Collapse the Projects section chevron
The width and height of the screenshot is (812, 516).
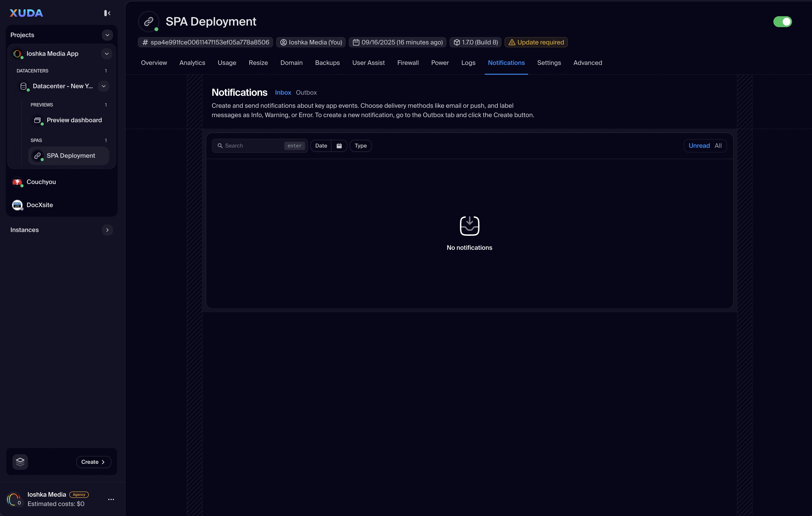coord(107,35)
